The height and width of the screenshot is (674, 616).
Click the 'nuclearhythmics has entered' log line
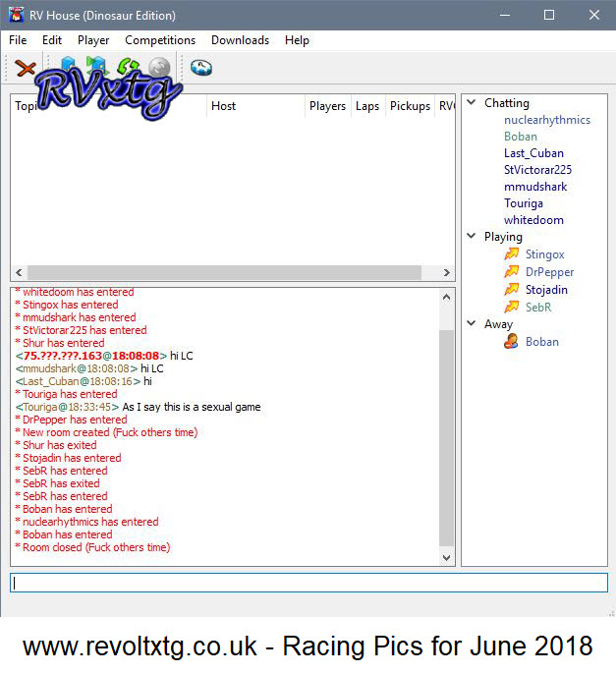click(x=86, y=522)
